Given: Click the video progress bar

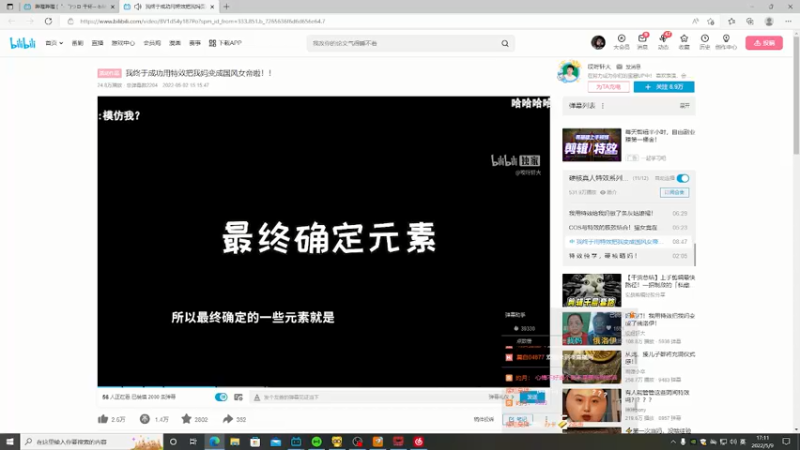Looking at the screenshot, I should [x=323, y=386].
